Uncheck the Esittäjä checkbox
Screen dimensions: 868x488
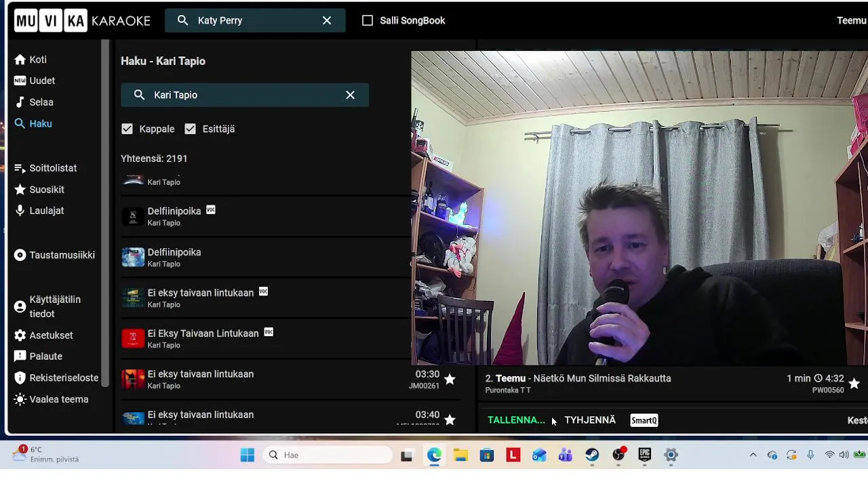(190, 129)
